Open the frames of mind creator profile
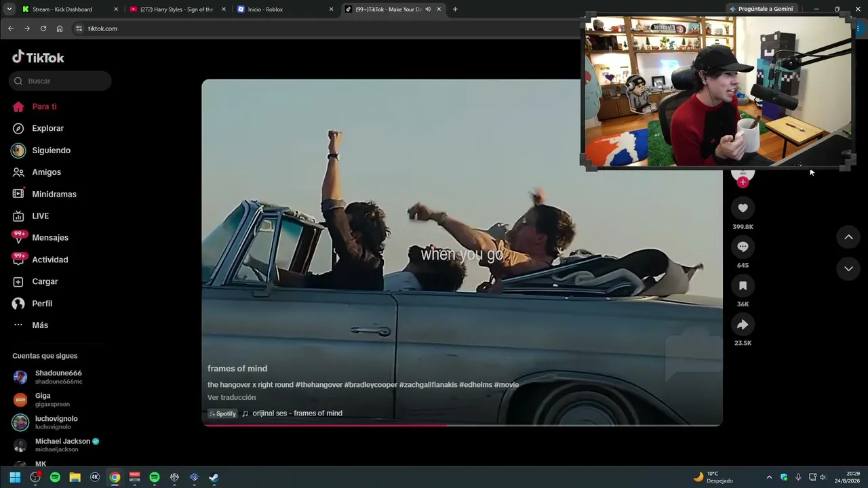The width and height of the screenshot is (868, 488). pos(237,369)
